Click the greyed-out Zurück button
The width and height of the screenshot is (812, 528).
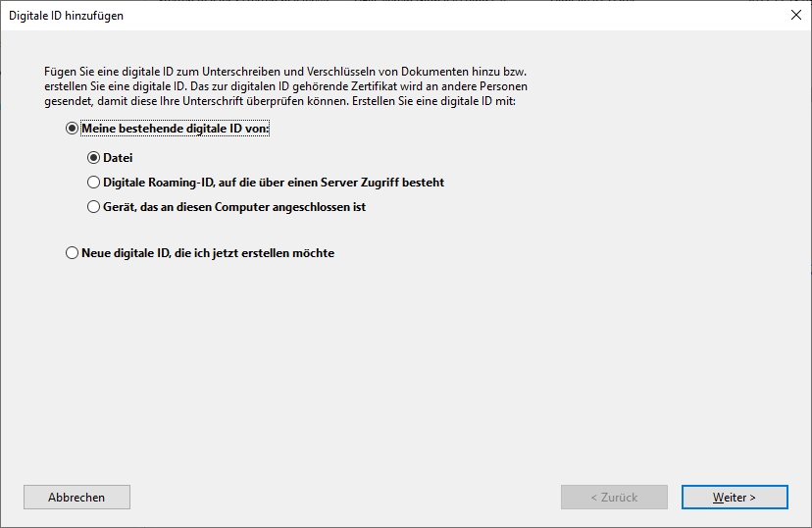pos(614,498)
